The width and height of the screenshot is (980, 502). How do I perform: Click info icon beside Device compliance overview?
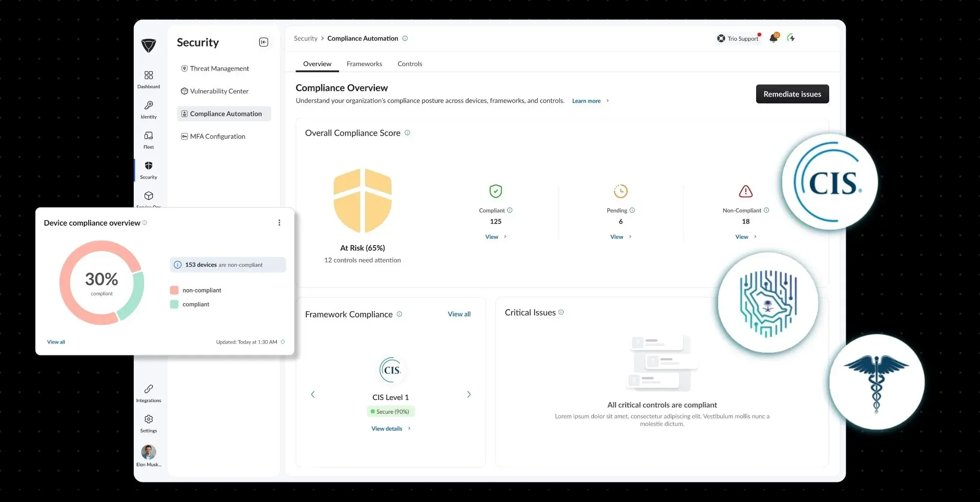[x=145, y=223]
